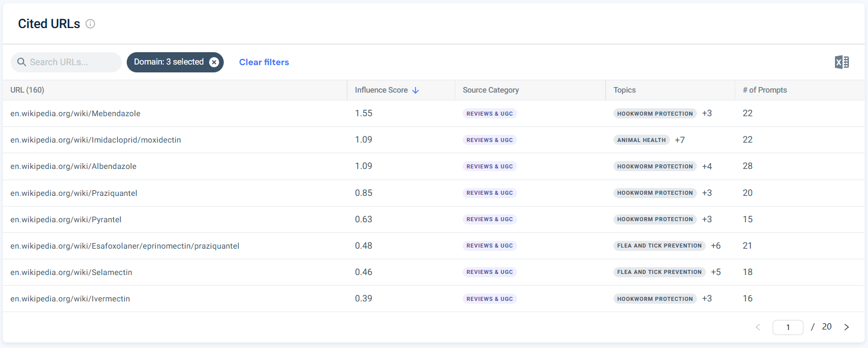Sort by Influence Score arrow icon
Viewport: 868px width, 348px height.
(x=415, y=90)
